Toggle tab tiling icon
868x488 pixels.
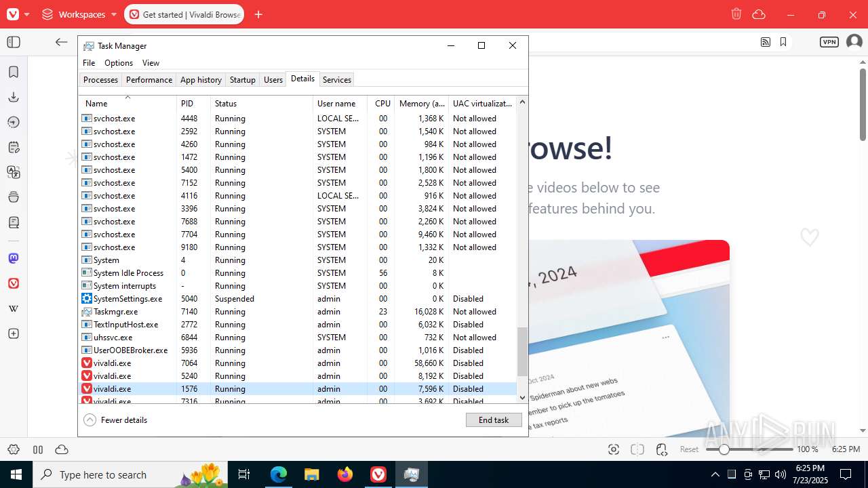637,449
